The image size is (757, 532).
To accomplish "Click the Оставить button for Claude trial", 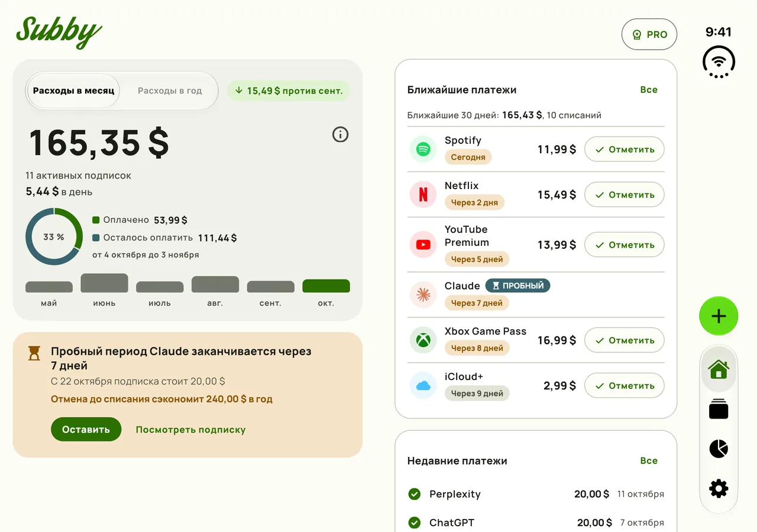I will click(86, 429).
